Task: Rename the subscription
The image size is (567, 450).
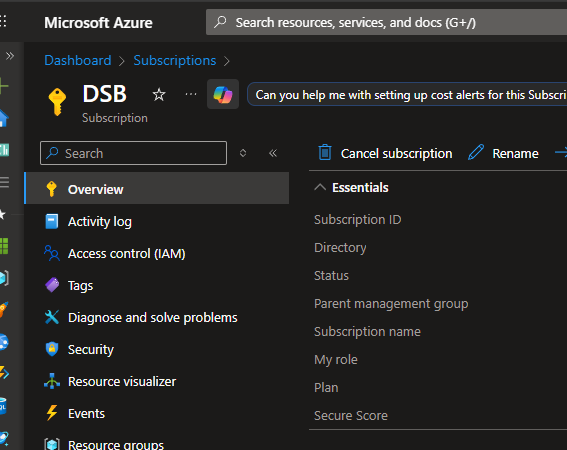Action: click(x=503, y=153)
